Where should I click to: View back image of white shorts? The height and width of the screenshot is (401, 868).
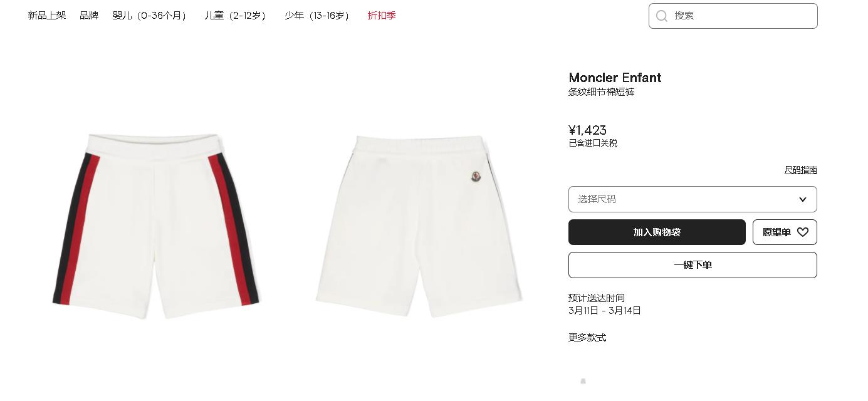click(x=419, y=226)
